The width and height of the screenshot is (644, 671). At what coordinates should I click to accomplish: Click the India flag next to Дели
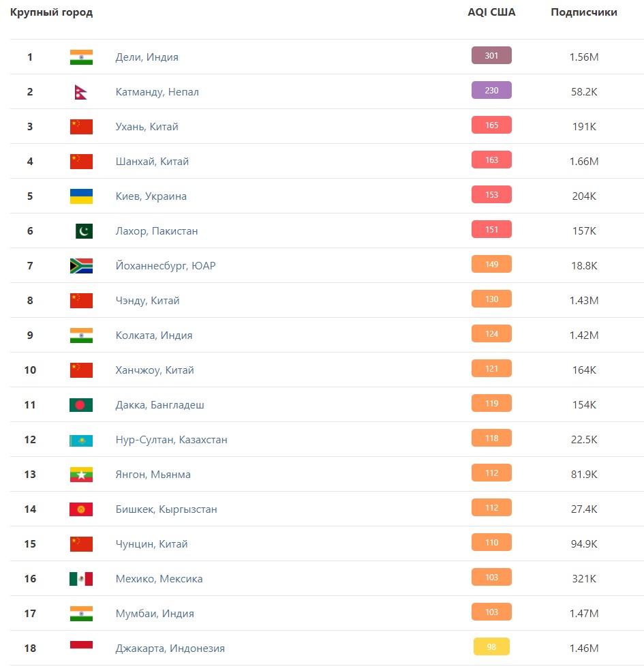(x=81, y=57)
